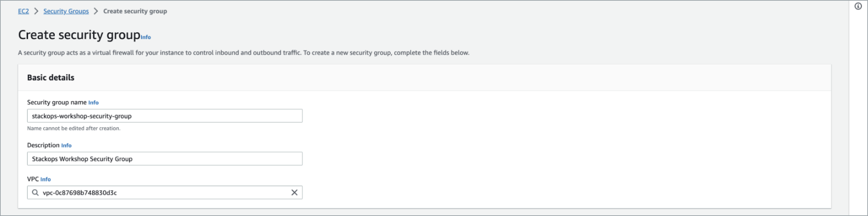Click the Create security group page title
Image resolution: width=868 pixels, height=216 pixels.
coord(80,34)
